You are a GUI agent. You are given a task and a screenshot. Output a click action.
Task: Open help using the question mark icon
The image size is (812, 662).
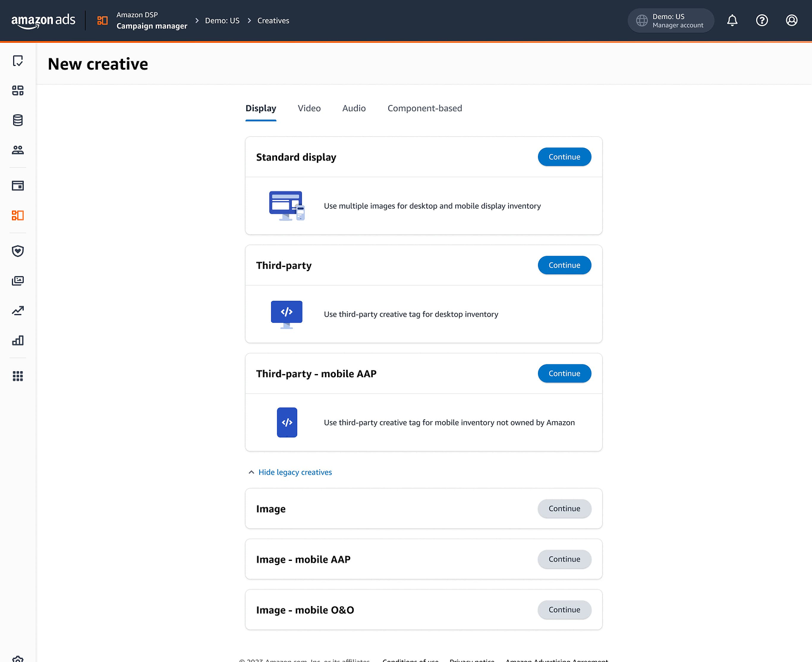tap(761, 20)
